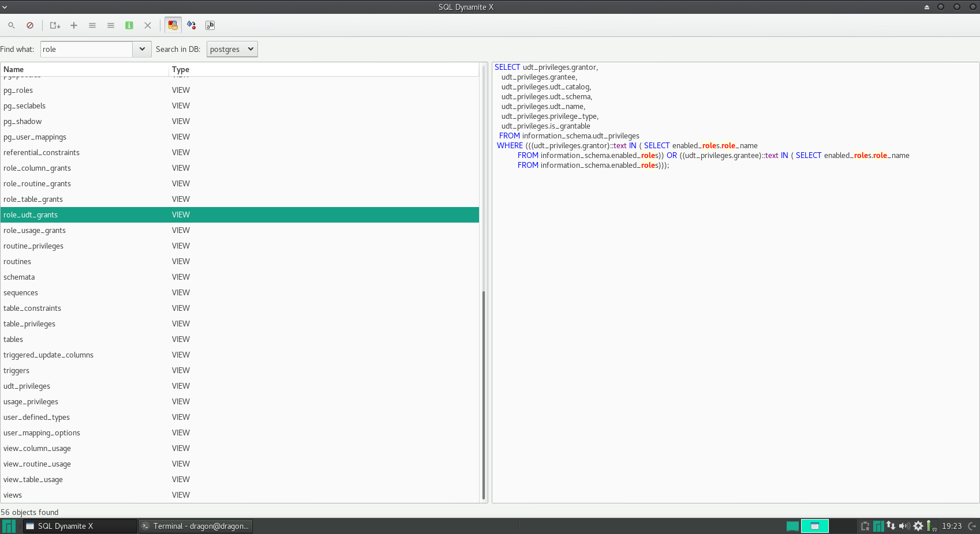980x534 pixels.
Task: Switch to Terminal window in taskbar
Action: point(196,527)
